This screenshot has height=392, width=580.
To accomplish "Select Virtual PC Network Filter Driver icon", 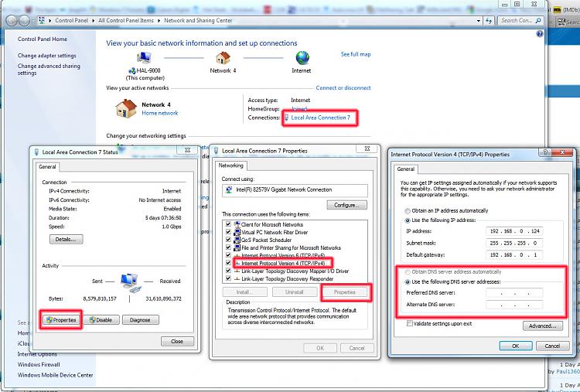I will click(237, 232).
